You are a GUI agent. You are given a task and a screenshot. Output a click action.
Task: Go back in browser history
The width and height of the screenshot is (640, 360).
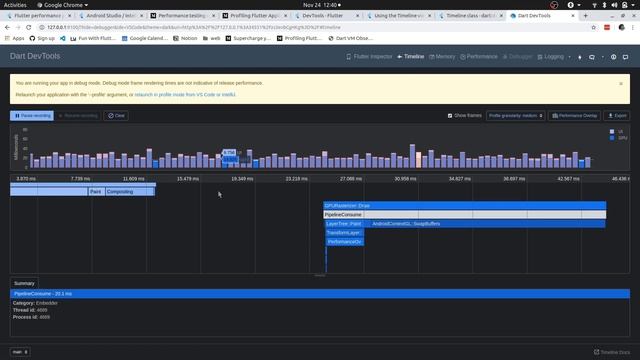click(7, 27)
